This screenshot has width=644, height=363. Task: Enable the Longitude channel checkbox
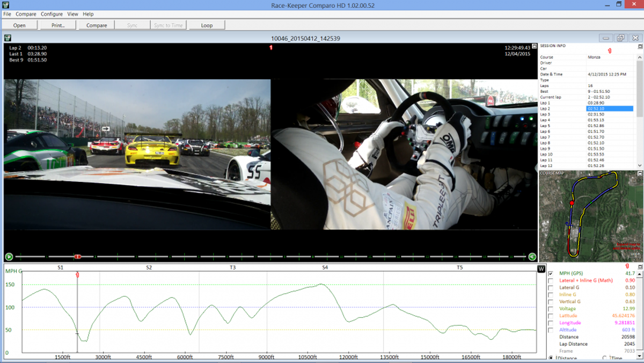click(551, 323)
